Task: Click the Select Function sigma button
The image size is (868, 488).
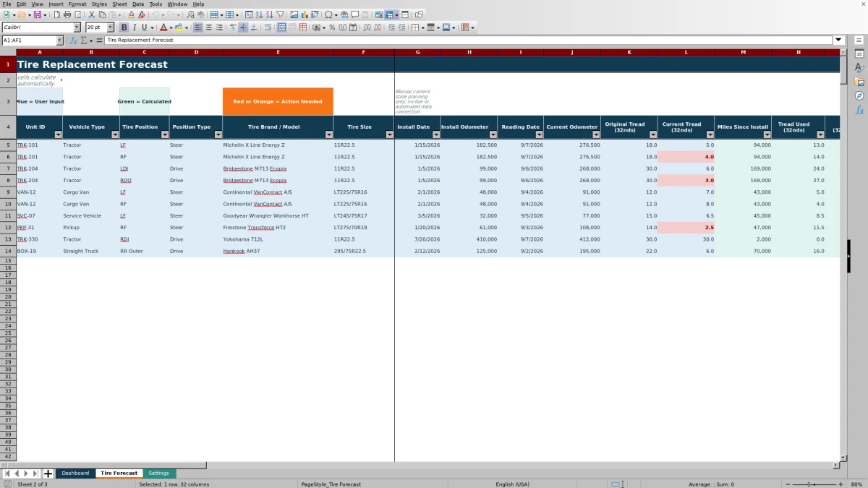Action: 83,40
